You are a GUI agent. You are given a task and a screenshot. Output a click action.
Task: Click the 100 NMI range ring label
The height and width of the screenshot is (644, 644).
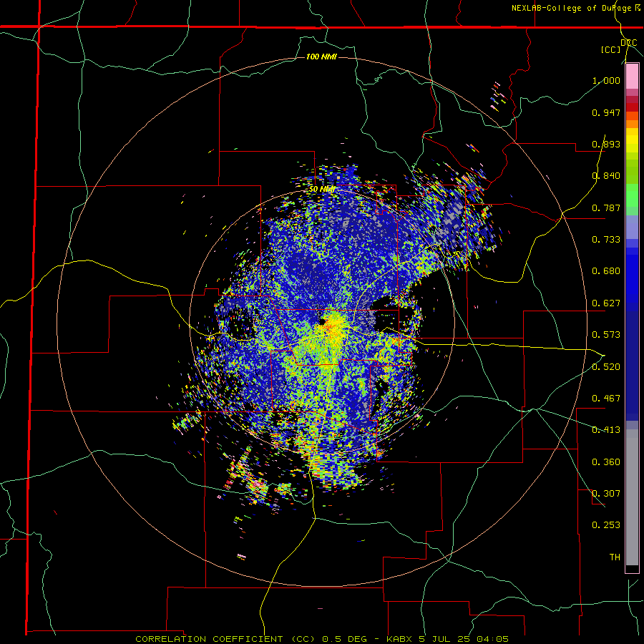coord(321,57)
